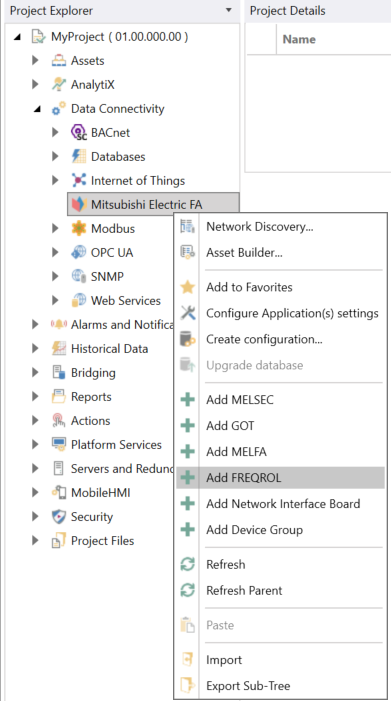Click the green plus icon beside Add MELSEC
This screenshot has height=701, width=391.
click(x=187, y=400)
